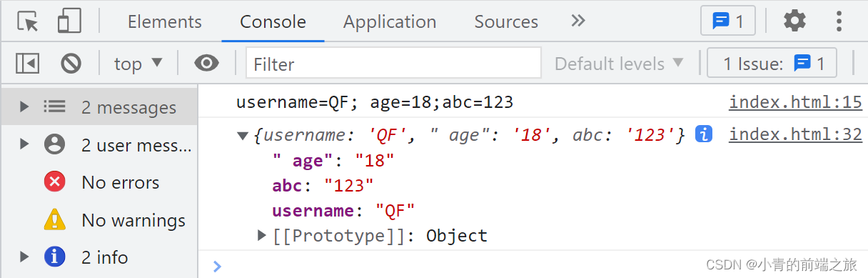Click the messages badge button showing 1

pos(727,21)
